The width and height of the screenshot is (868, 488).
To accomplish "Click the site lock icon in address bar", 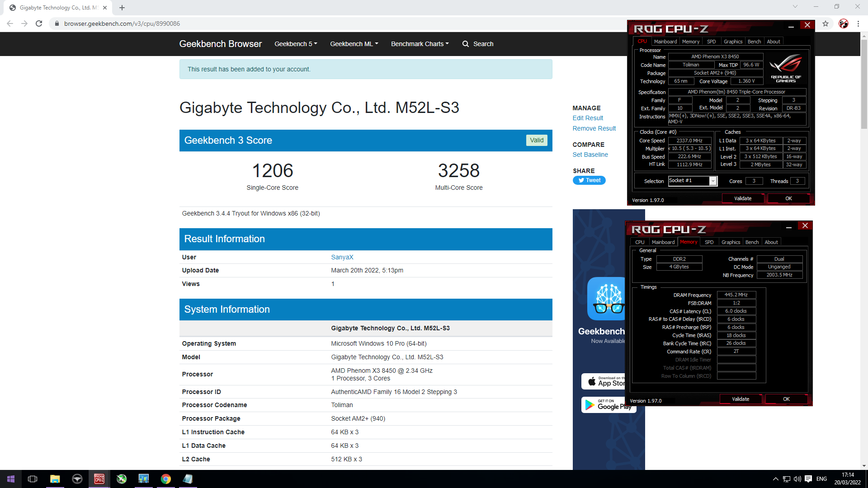I will coord(57,23).
